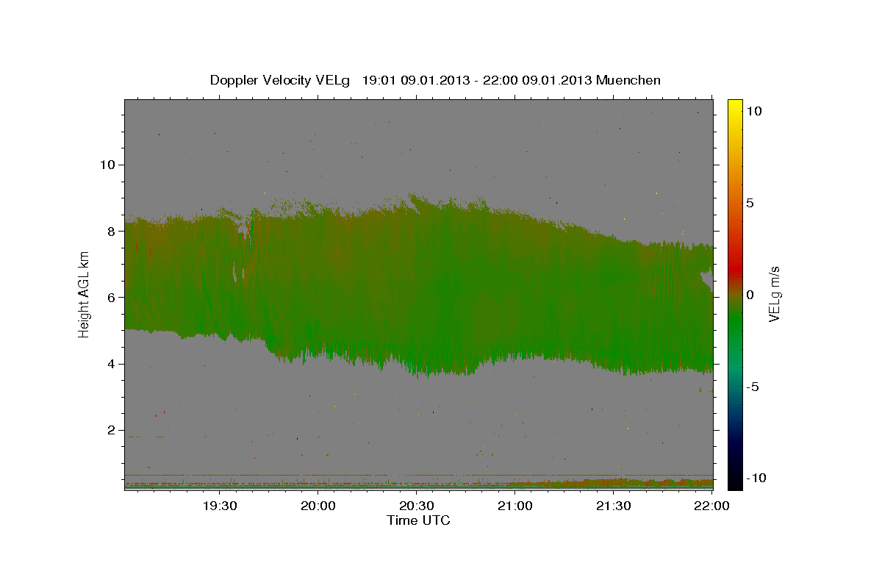
Task: Click the 21:30 time tick label
Action: click(614, 506)
